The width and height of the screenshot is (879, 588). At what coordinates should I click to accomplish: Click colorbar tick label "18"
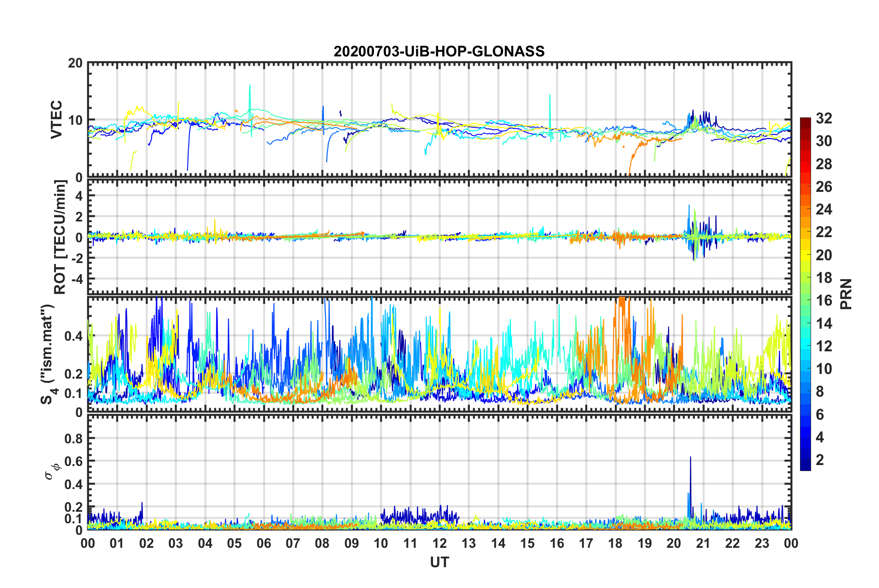[824, 278]
